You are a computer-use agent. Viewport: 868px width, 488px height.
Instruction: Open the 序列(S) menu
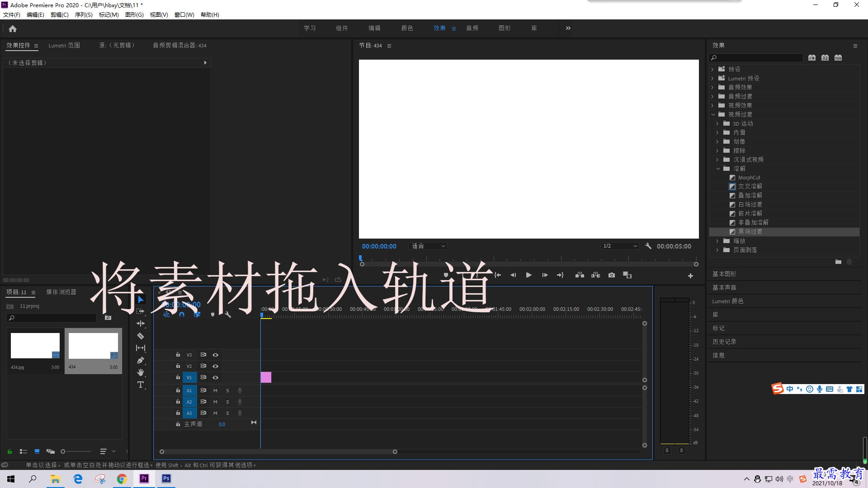click(x=84, y=15)
